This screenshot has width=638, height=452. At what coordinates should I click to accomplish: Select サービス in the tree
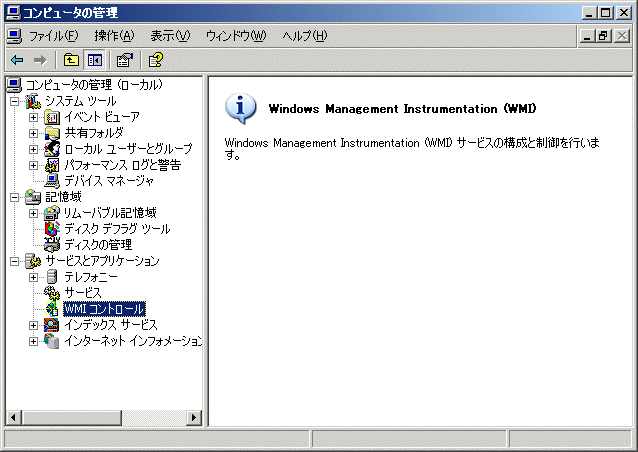(83, 293)
